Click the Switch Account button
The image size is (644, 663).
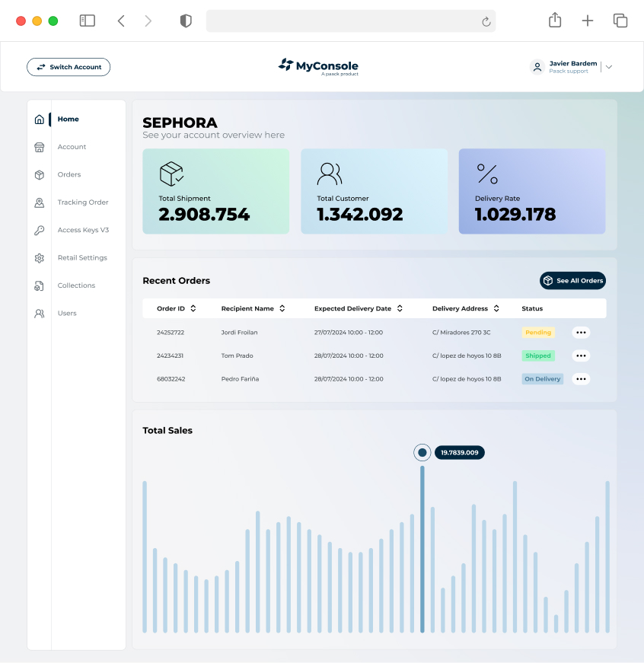click(69, 67)
